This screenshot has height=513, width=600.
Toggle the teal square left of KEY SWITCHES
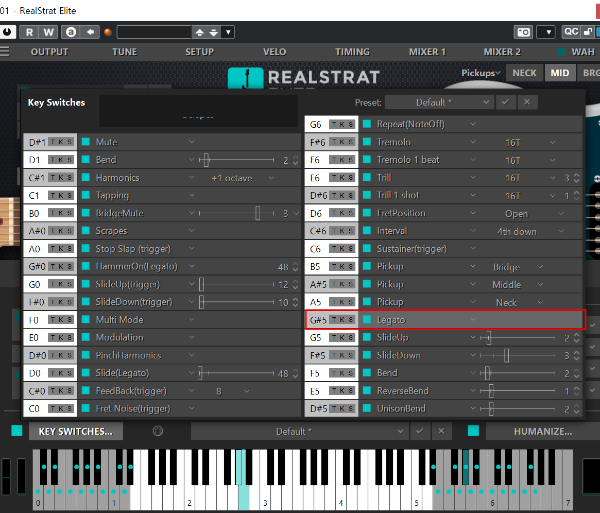[x=17, y=431]
